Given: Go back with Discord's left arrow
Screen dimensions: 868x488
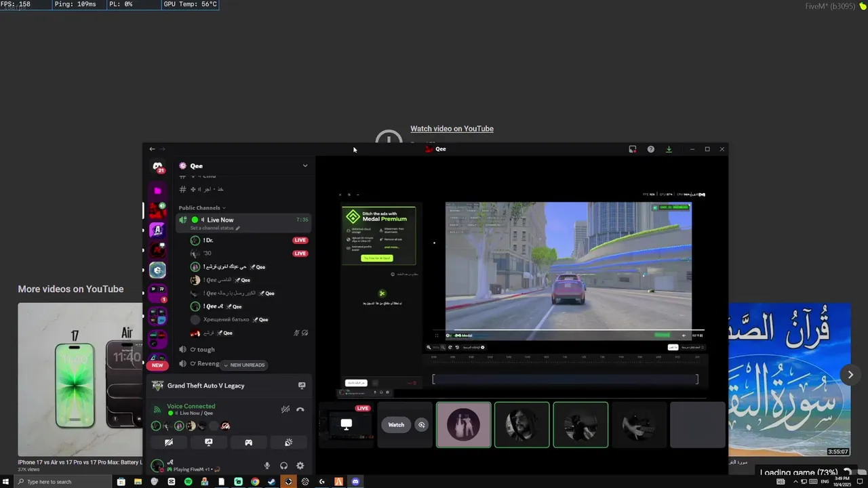Looking at the screenshot, I should pos(152,149).
